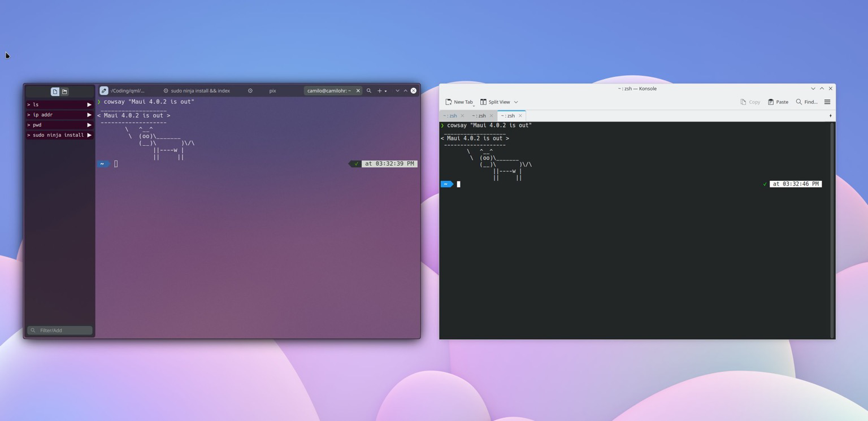The height and width of the screenshot is (421, 868).
Task: Click the '~ : zsh — Konsole' title bar
Action: [637, 89]
